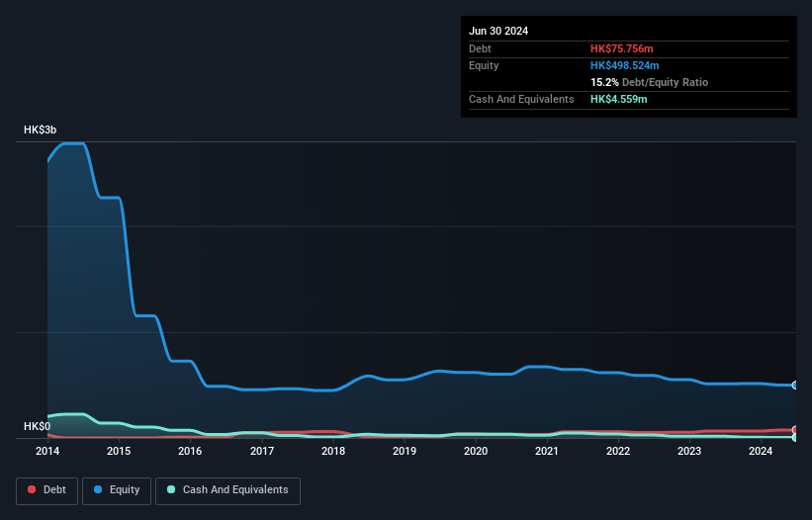Click the 2020 x-axis label
Viewport: 812px width, 520px height.
[476, 451]
